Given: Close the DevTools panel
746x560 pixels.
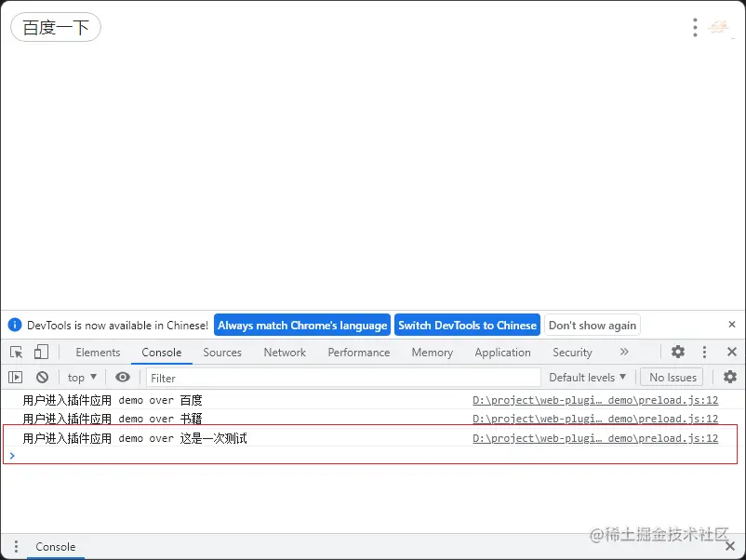Looking at the screenshot, I should click(732, 352).
